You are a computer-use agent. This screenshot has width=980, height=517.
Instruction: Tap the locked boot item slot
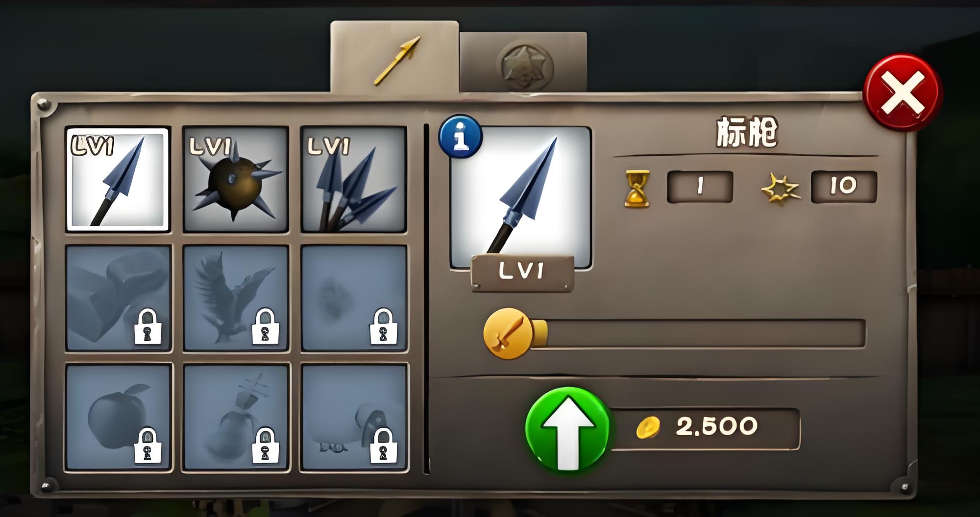coord(118,298)
